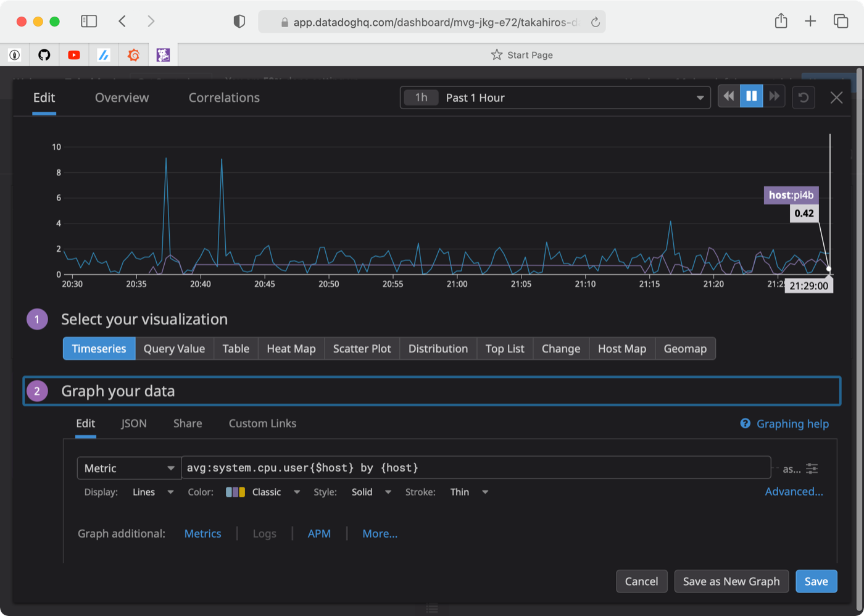The image size is (864, 616).
Task: Go forward with the browser forward arrow
Action: click(151, 22)
